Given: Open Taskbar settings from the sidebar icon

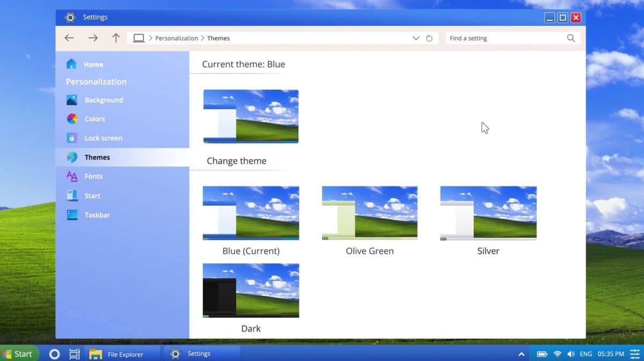Looking at the screenshot, I should click(72, 215).
